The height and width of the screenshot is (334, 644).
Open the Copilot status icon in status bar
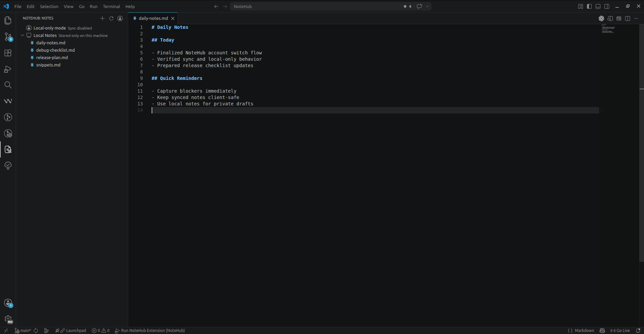click(602, 331)
